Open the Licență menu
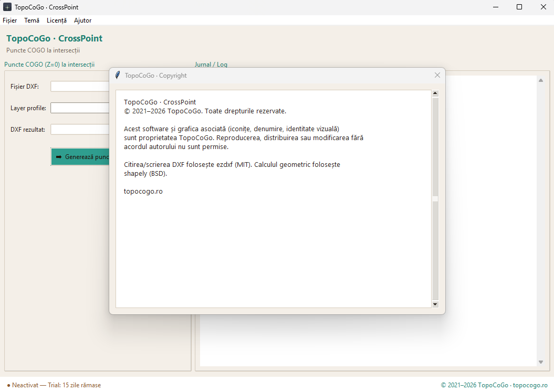The image size is (554, 392). (x=57, y=20)
